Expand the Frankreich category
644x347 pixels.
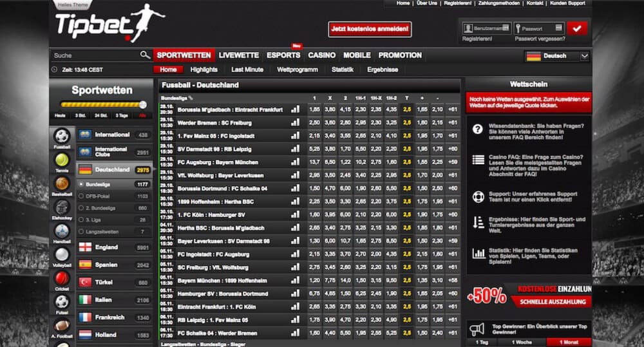[115, 317]
